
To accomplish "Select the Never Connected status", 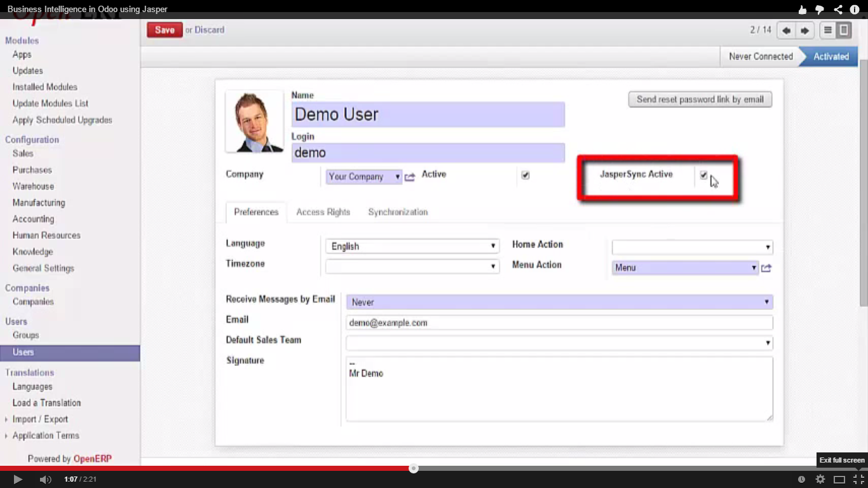I will (x=761, y=57).
